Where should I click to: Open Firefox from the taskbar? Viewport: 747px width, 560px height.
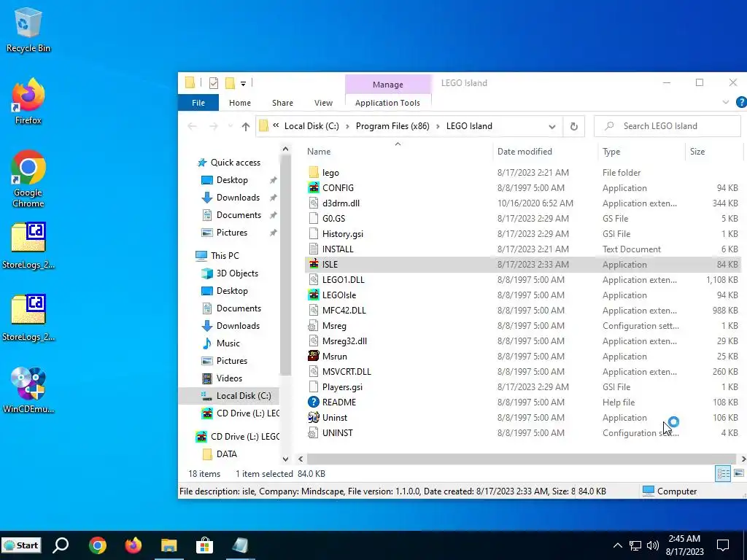tap(133, 545)
